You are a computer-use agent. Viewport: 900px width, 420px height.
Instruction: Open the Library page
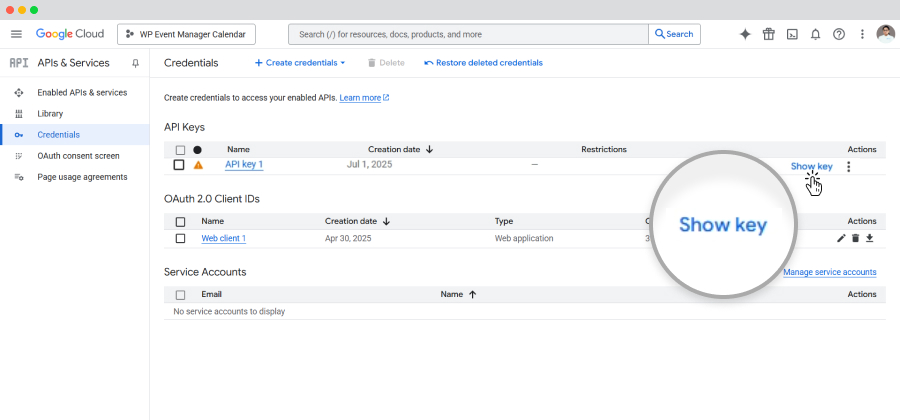[x=50, y=114]
